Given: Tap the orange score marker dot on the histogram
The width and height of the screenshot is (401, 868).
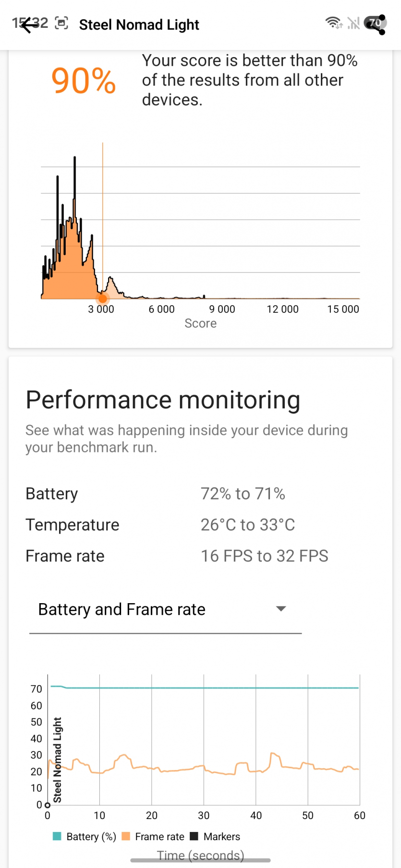Looking at the screenshot, I should point(103,299).
